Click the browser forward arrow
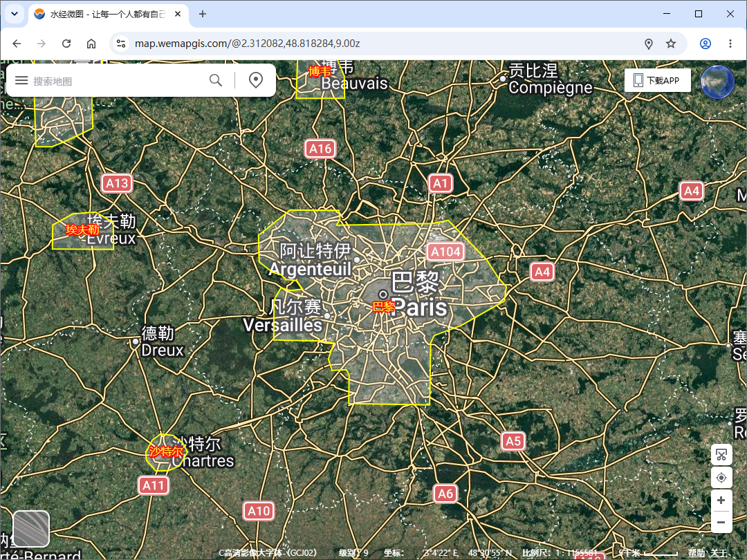The height and width of the screenshot is (560, 747). (41, 44)
